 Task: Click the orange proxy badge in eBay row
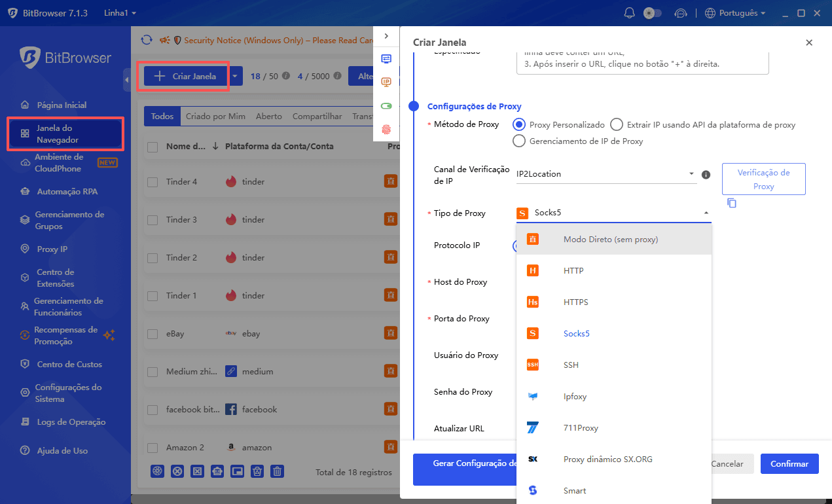(391, 333)
